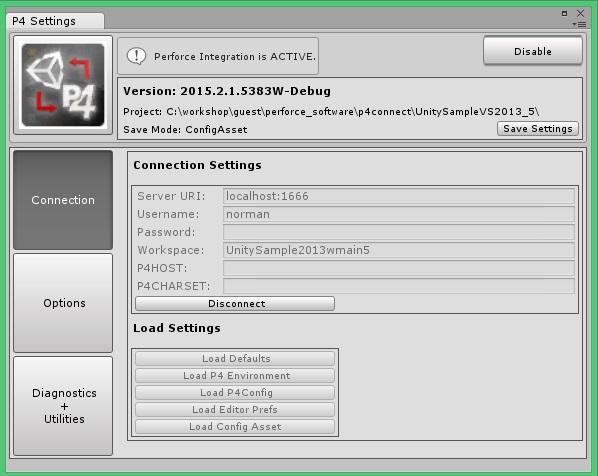Image resolution: width=598 pixels, height=476 pixels.
Task: Click the Workspace field
Action: [x=399, y=250]
